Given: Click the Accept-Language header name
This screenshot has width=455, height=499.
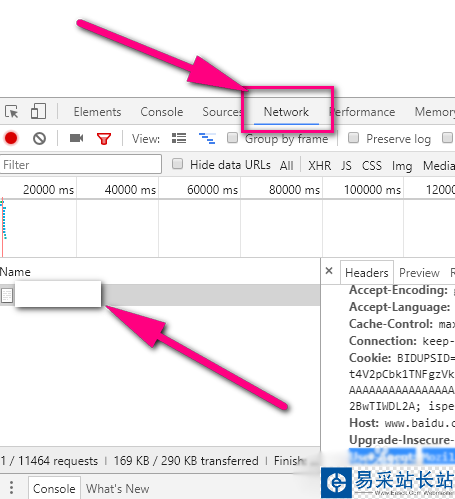Looking at the screenshot, I should click(400, 307).
